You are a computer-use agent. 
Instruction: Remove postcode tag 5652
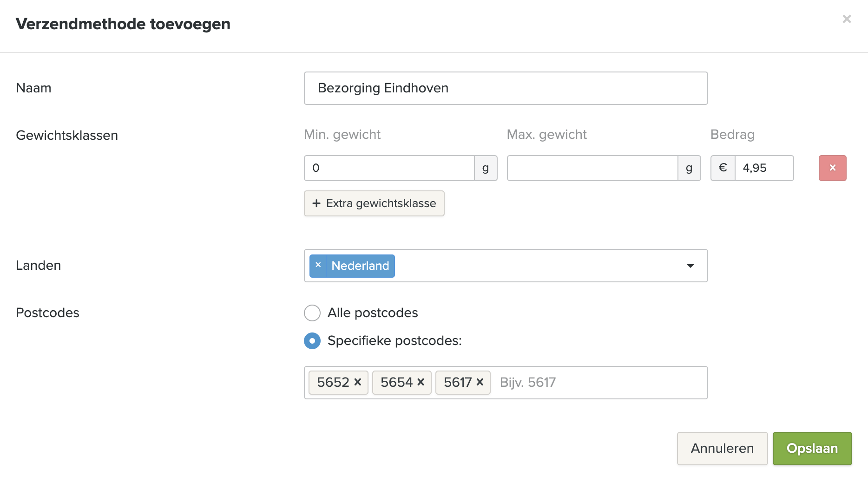pyautogui.click(x=358, y=382)
